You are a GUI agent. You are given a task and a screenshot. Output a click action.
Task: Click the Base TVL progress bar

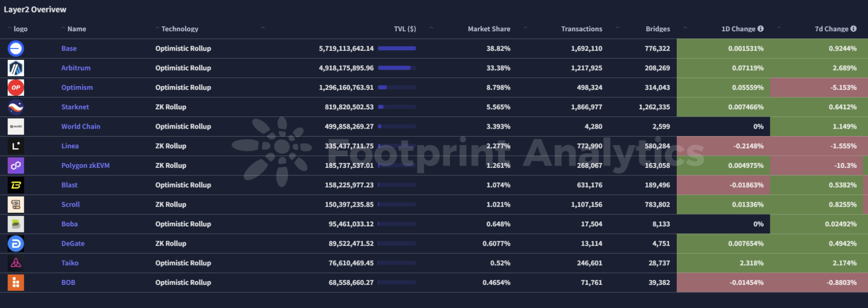(397, 48)
